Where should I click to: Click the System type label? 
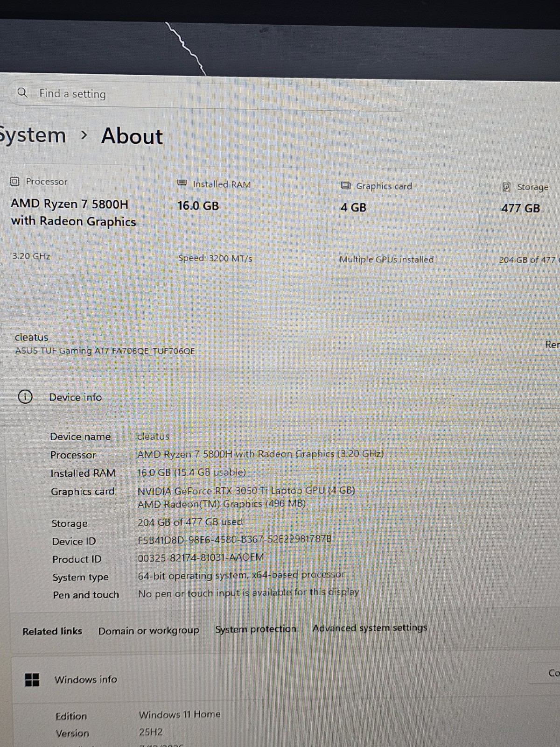pos(80,578)
